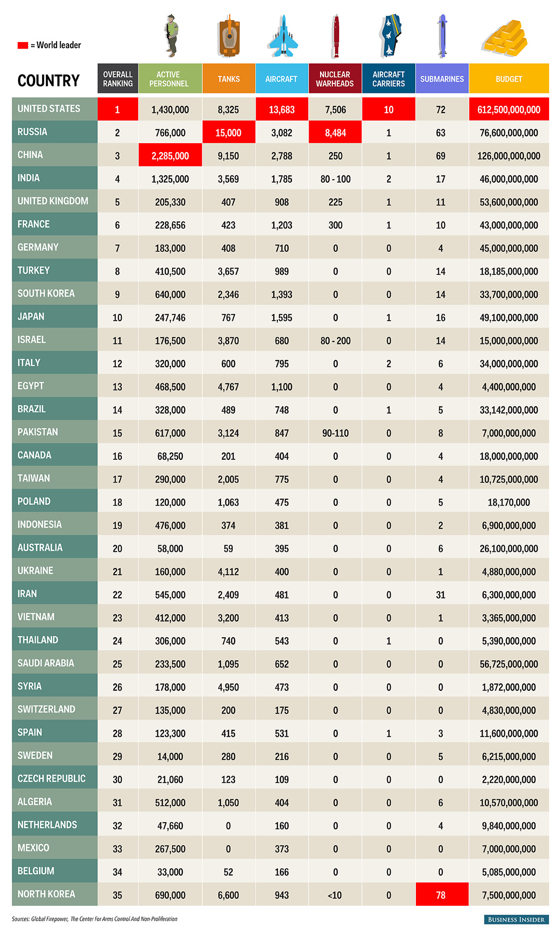Click the aircraft carrier icon
Viewport: 560px width, 931px height.
[x=391, y=36]
